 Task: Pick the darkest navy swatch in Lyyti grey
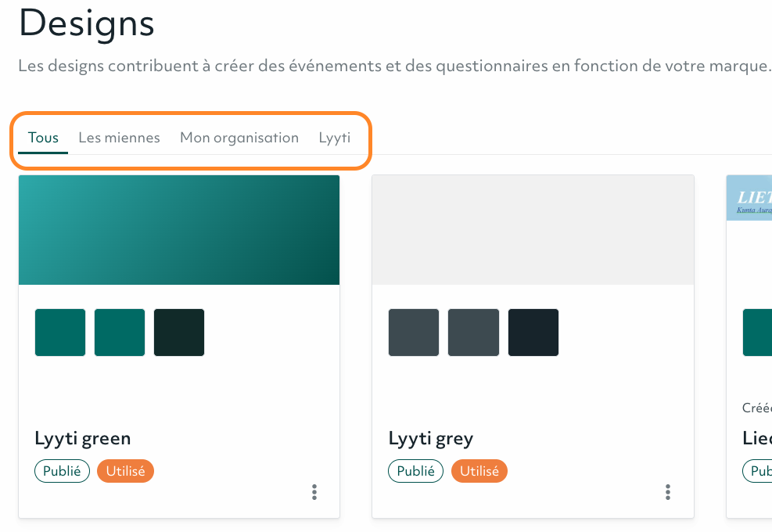click(x=533, y=332)
